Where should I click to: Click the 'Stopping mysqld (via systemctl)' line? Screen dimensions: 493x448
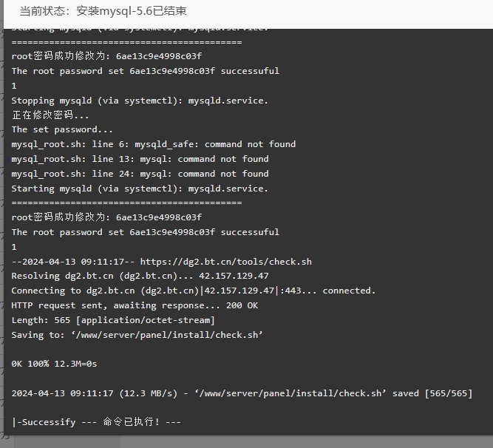click(140, 101)
